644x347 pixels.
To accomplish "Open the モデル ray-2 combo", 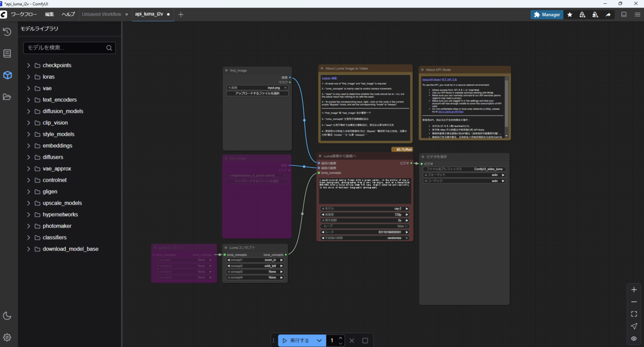I will (x=364, y=209).
